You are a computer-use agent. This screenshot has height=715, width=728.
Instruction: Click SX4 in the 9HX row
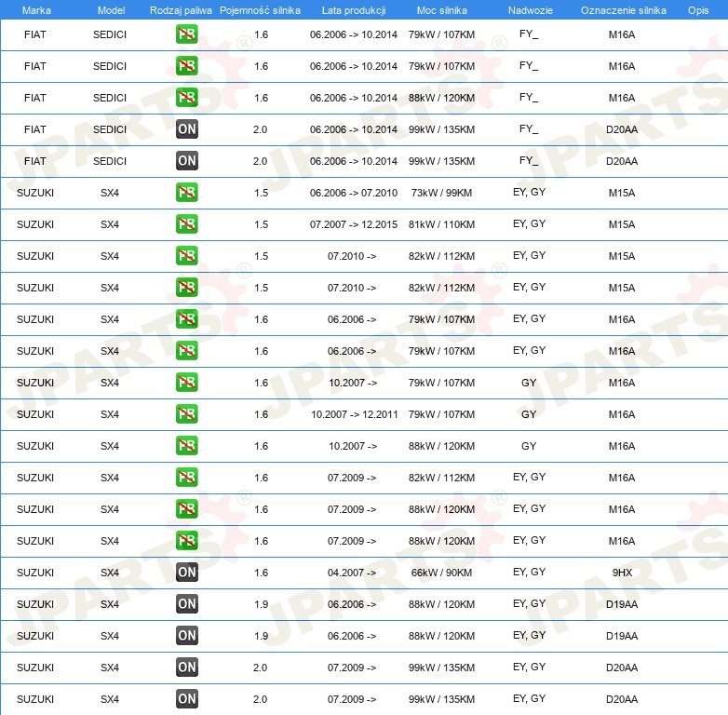coord(110,573)
